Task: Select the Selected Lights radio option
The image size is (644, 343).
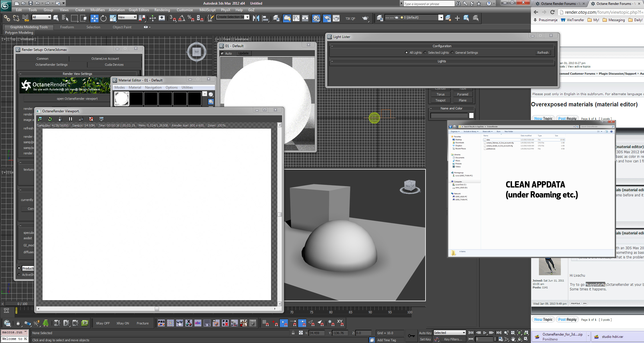Action: pos(425,53)
